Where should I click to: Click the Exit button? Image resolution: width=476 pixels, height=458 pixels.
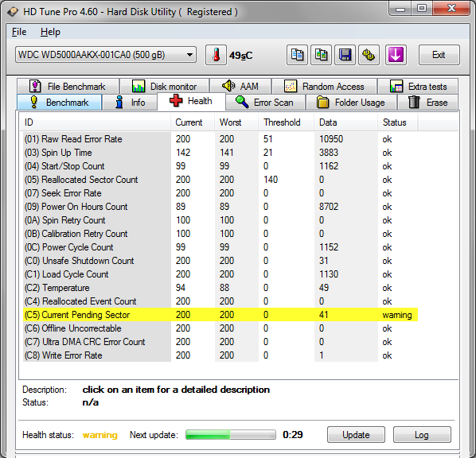coord(439,55)
